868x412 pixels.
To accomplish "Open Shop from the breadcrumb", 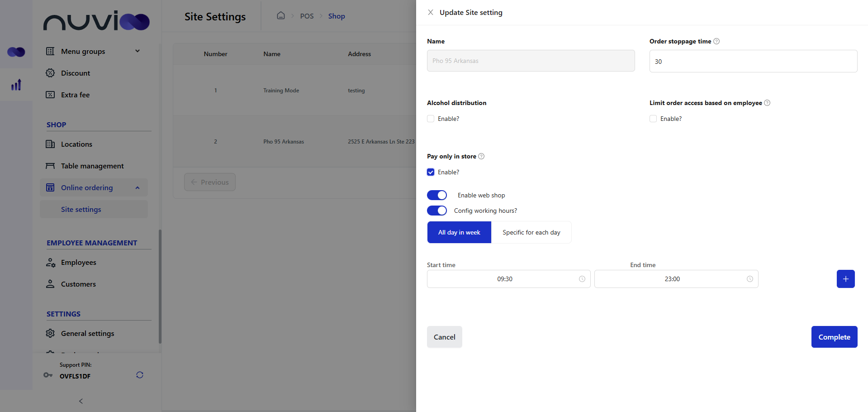I will pyautogui.click(x=337, y=16).
